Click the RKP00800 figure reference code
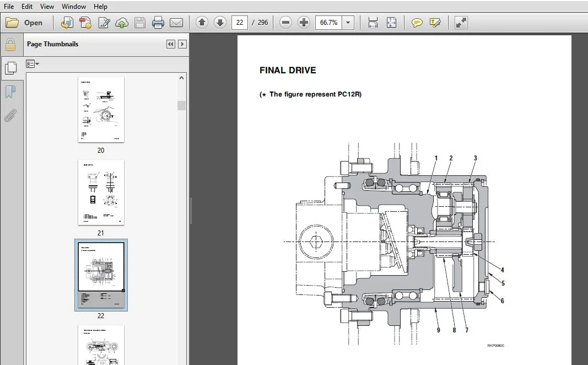The image size is (588, 365). (x=495, y=346)
